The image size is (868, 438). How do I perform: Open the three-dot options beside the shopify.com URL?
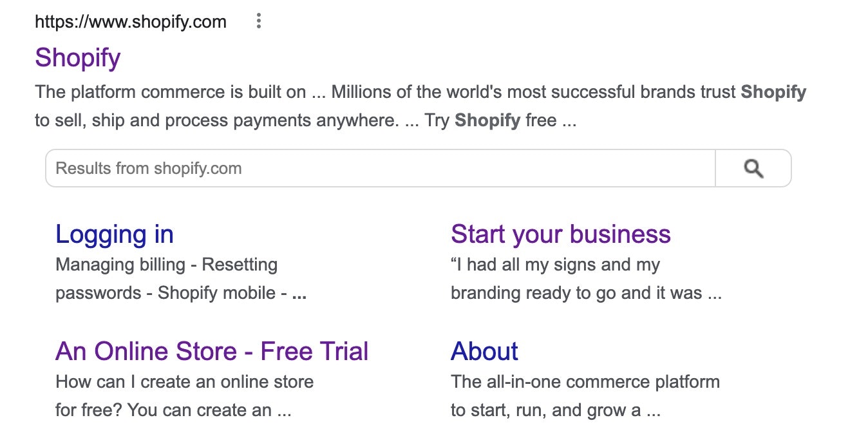258,21
